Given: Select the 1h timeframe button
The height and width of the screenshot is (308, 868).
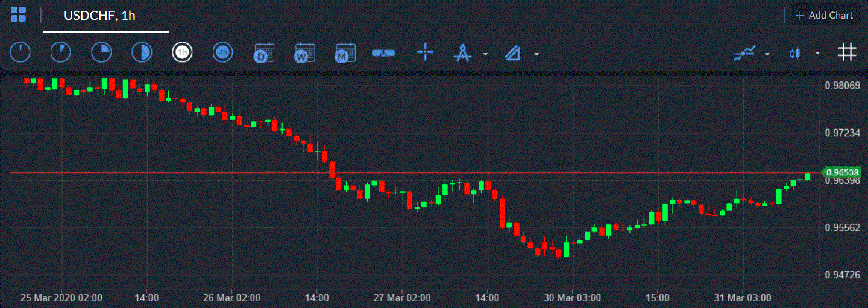Looking at the screenshot, I should [182, 53].
